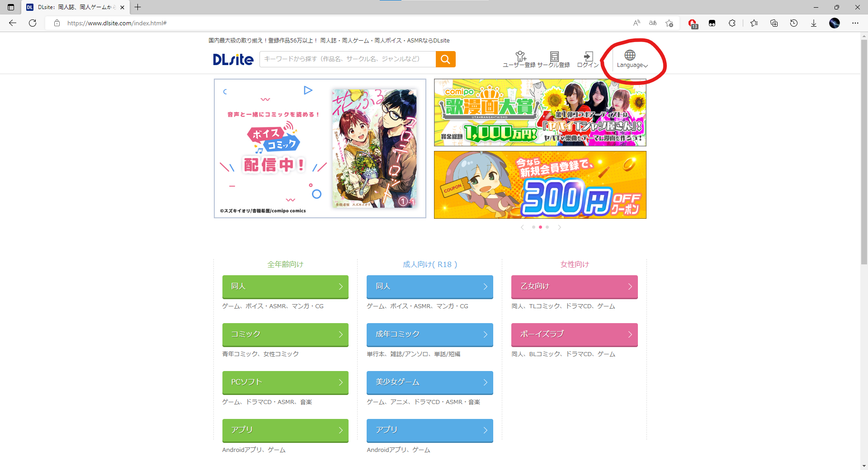868x470 pixels.
Task: Open the Edge Downloads panel icon
Action: [x=814, y=23]
